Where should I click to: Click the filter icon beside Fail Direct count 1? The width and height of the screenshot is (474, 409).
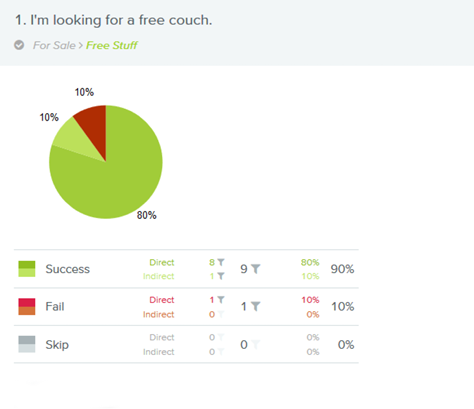tap(221, 300)
